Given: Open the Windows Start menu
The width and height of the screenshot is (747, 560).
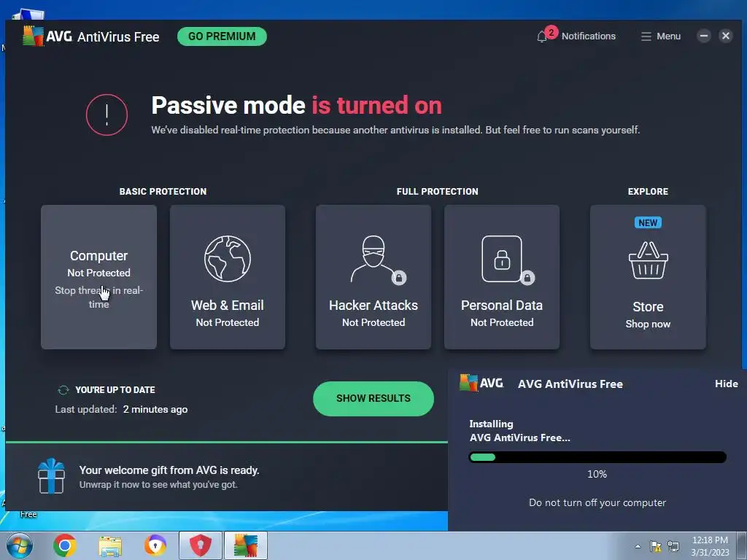Looking at the screenshot, I should tap(20, 545).
